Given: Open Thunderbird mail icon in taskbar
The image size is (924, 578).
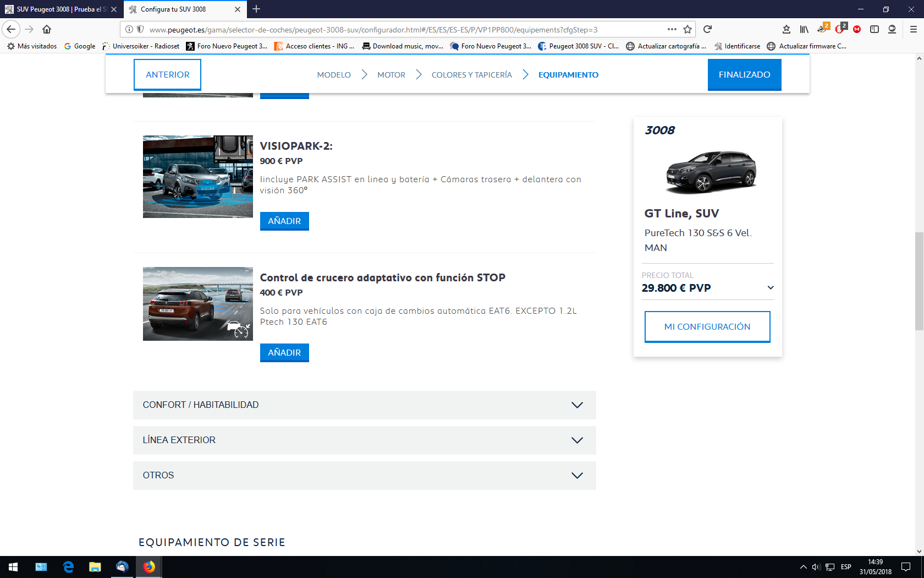Looking at the screenshot, I should click(x=122, y=567).
